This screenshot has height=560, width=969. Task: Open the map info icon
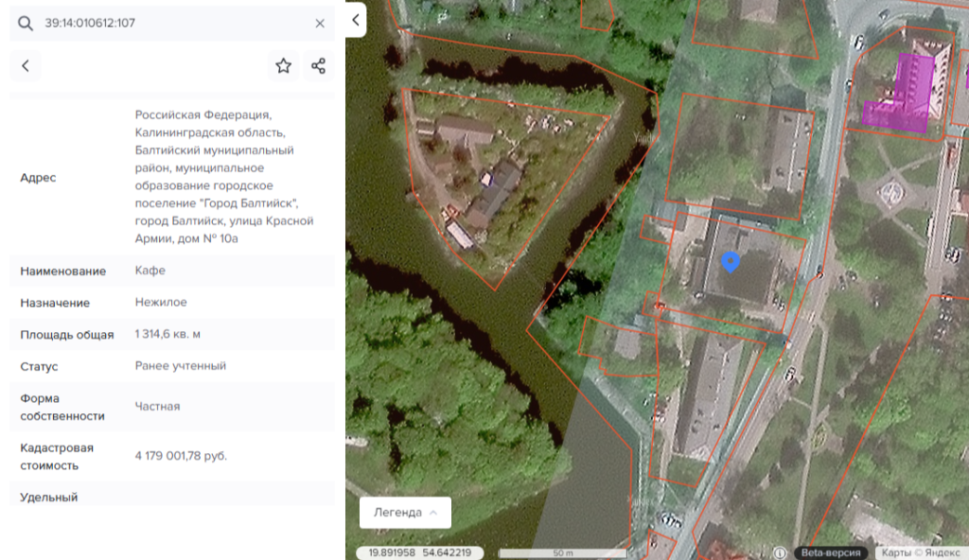(780, 552)
